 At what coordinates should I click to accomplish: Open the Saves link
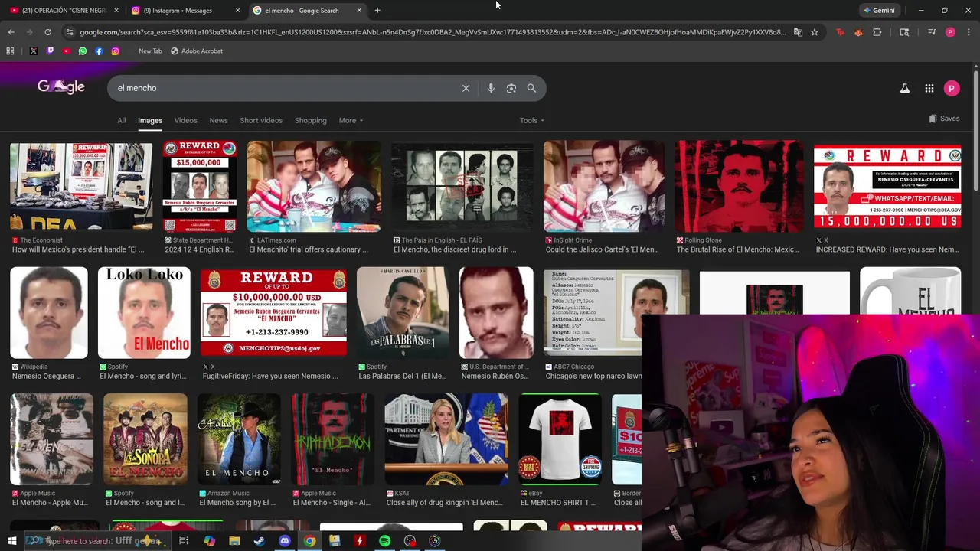pos(944,119)
